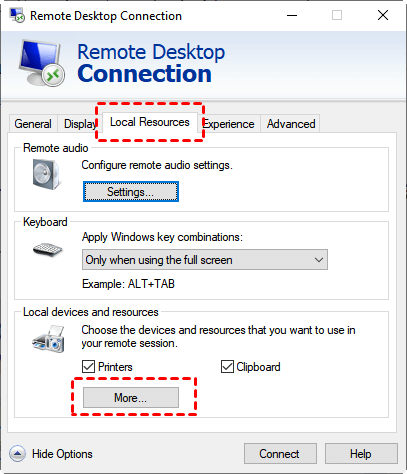Click the Help button
Viewport: 407px width, 474px height.
(x=361, y=454)
